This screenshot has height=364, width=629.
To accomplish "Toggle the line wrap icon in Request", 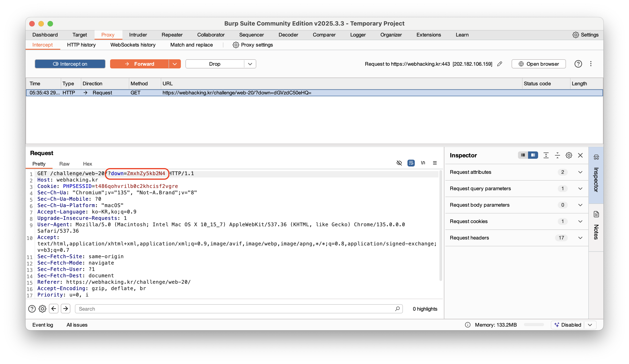I will point(411,163).
